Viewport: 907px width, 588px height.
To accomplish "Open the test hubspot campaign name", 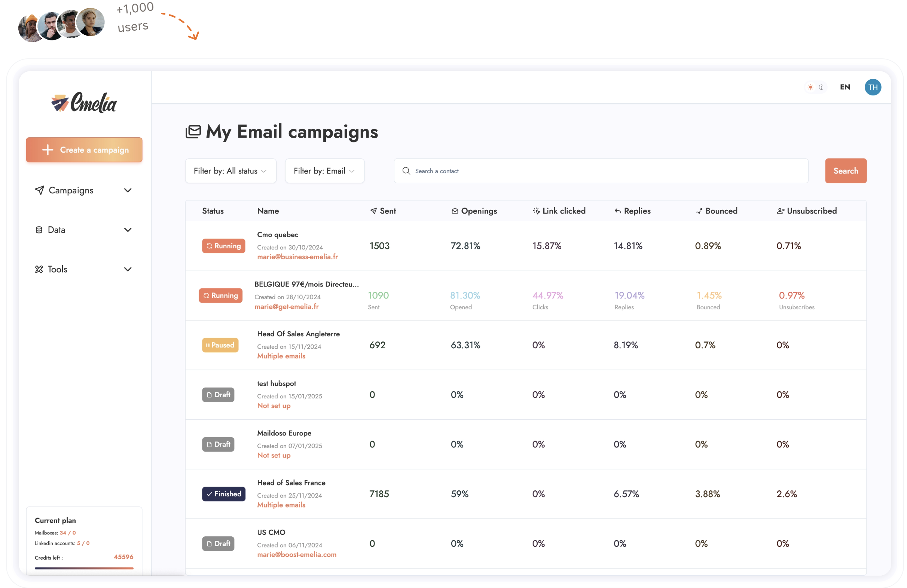I will click(277, 384).
